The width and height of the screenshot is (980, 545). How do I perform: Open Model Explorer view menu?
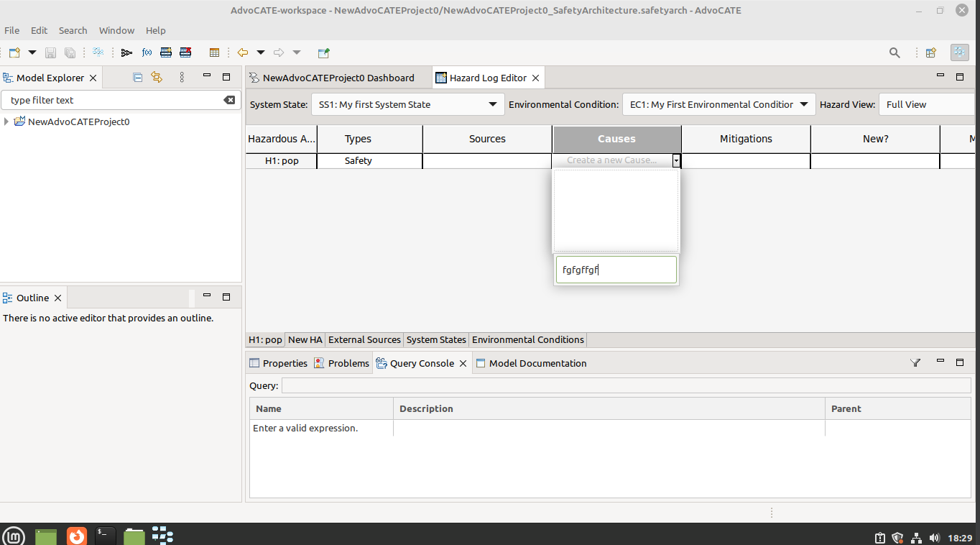coord(182,78)
